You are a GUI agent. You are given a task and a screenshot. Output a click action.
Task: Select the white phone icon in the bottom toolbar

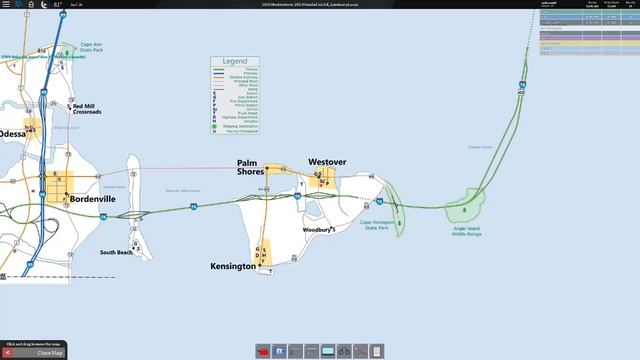377,351
